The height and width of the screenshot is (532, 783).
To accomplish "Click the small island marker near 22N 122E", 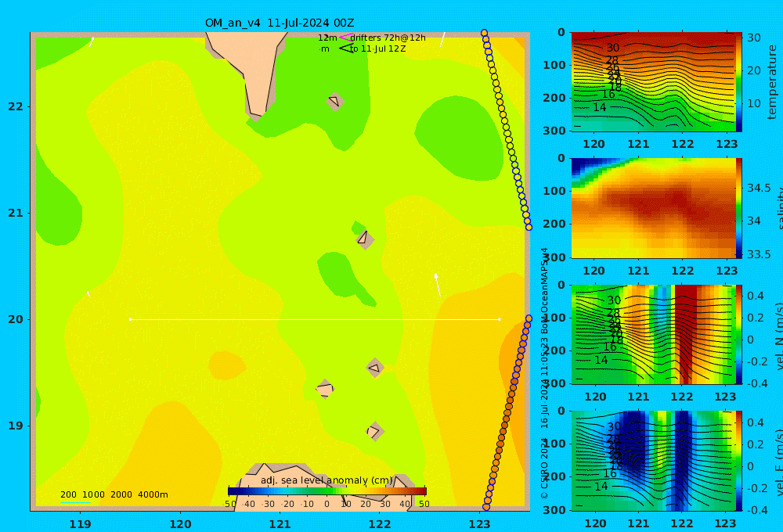I will pyautogui.click(x=335, y=102).
